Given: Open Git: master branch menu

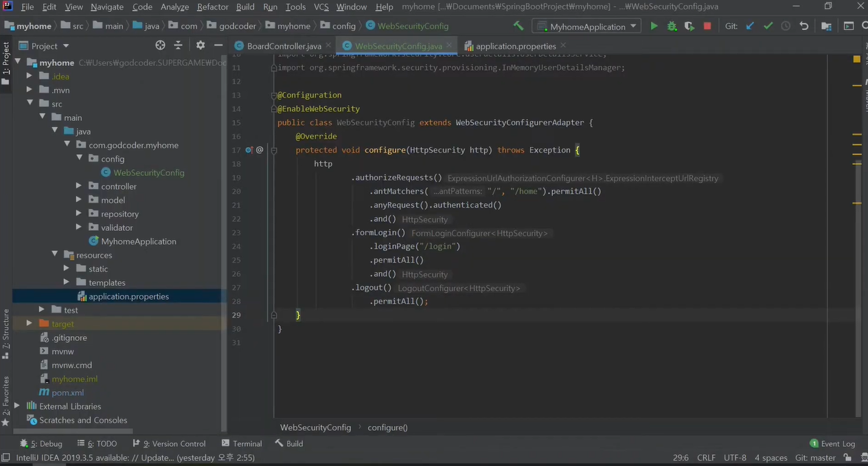Looking at the screenshot, I should coord(816,458).
